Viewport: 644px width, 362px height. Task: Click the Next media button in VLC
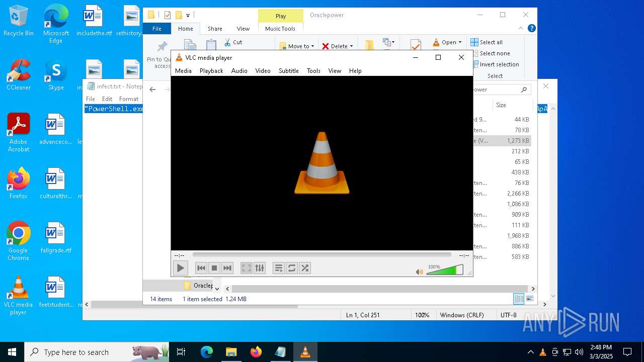[227, 268]
